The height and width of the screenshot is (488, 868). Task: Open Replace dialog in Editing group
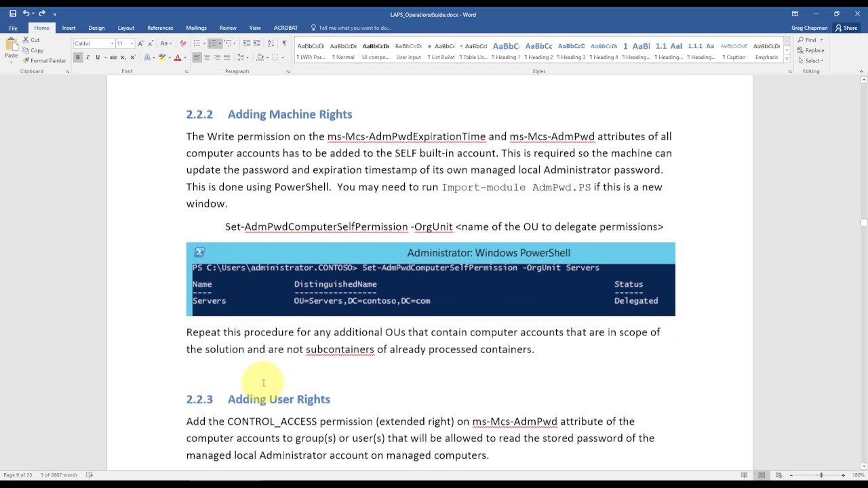pyautogui.click(x=811, y=50)
